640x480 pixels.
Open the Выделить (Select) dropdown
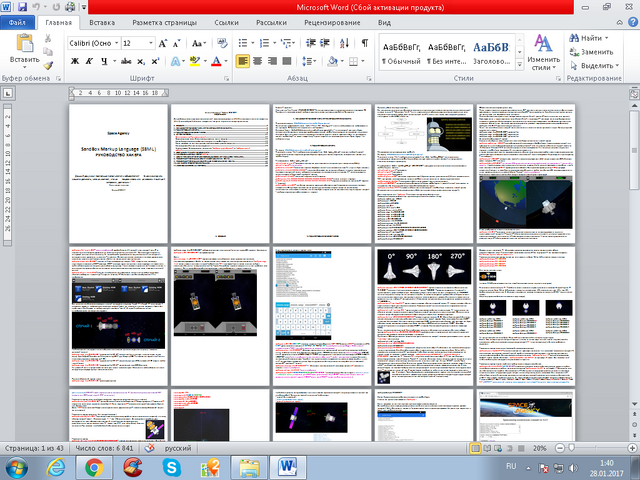point(594,65)
